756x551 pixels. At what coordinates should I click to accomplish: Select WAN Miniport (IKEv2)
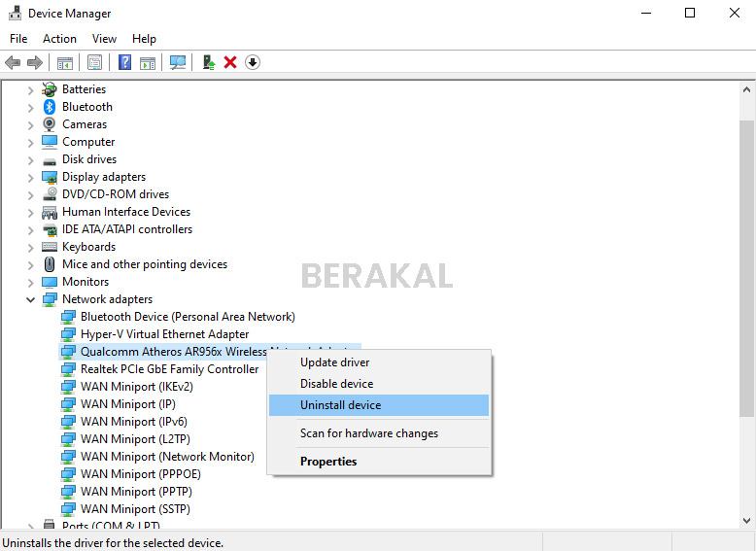[136, 387]
